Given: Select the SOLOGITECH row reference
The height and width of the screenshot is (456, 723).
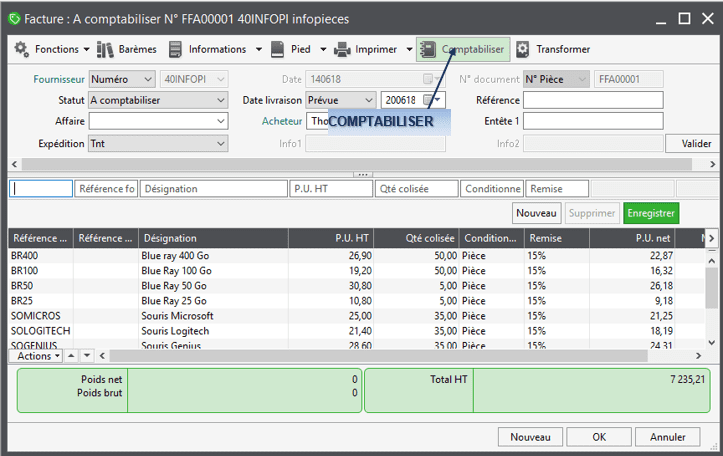Looking at the screenshot, I should coord(41,331).
